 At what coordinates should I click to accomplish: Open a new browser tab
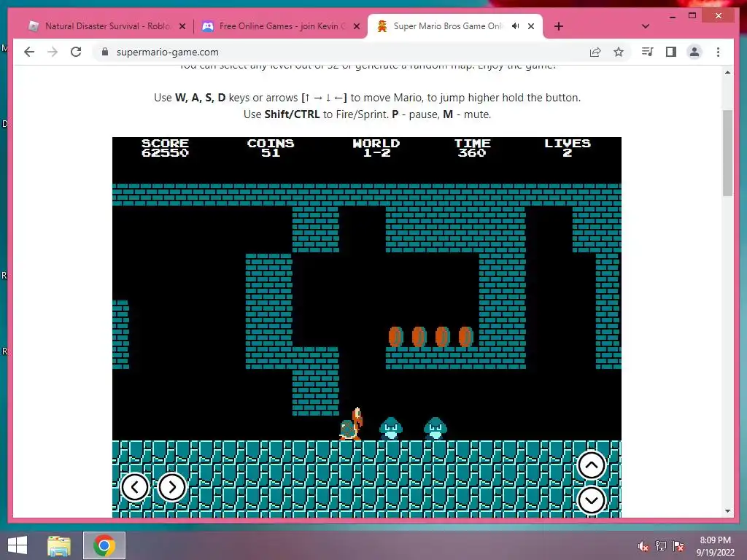(559, 27)
